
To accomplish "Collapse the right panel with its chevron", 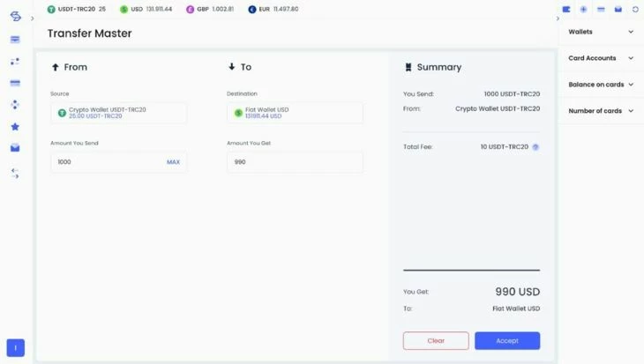I will 558,19.
